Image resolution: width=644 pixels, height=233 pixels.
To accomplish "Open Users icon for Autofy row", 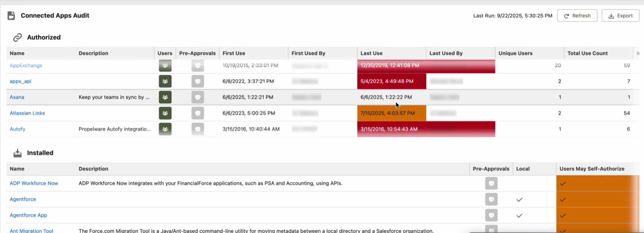I will [165, 129].
